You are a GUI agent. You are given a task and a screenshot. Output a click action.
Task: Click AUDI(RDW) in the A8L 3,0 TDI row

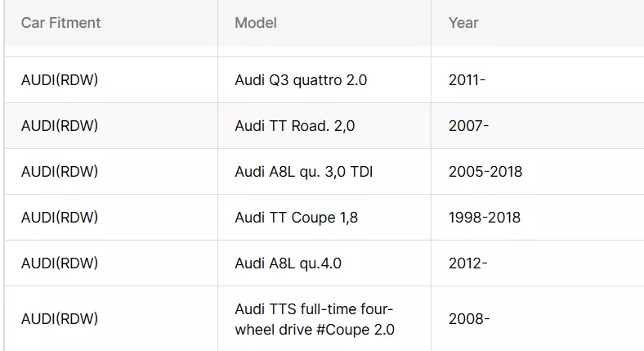coord(60,172)
